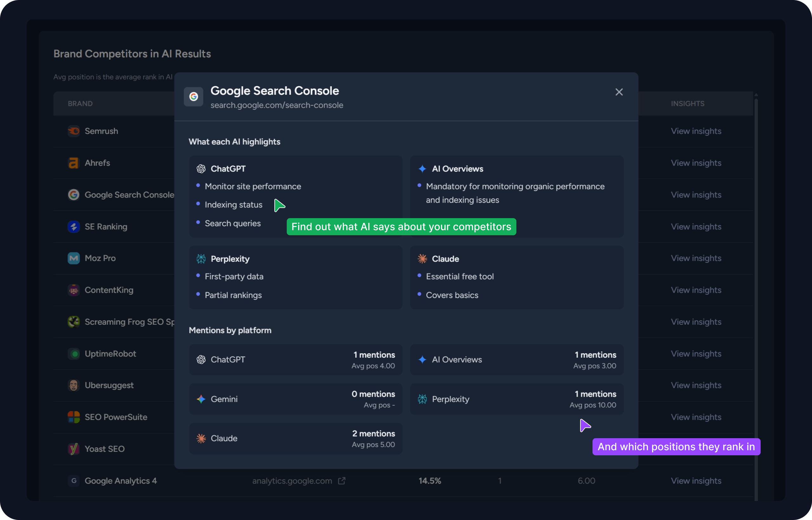Viewport: 812px width, 520px height.
Task: Click the Google logo icon in modal header
Action: coord(193,97)
